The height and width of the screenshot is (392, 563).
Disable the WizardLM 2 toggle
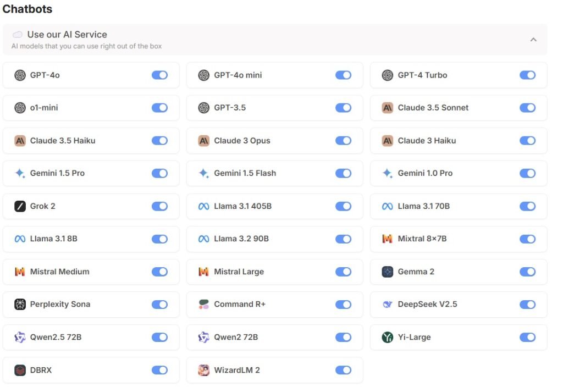coord(344,370)
